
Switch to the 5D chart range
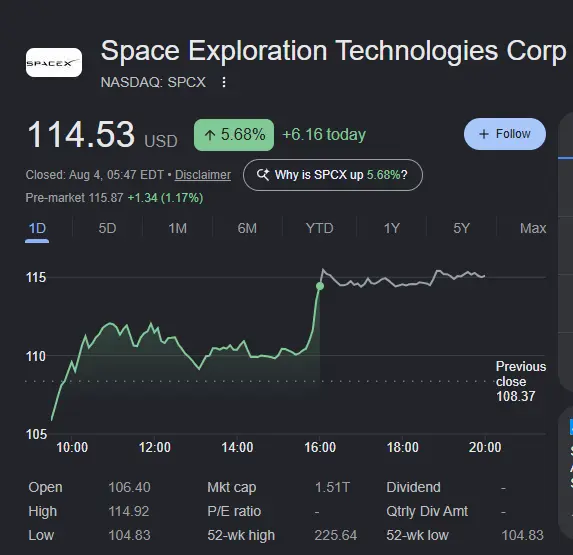pos(107,228)
